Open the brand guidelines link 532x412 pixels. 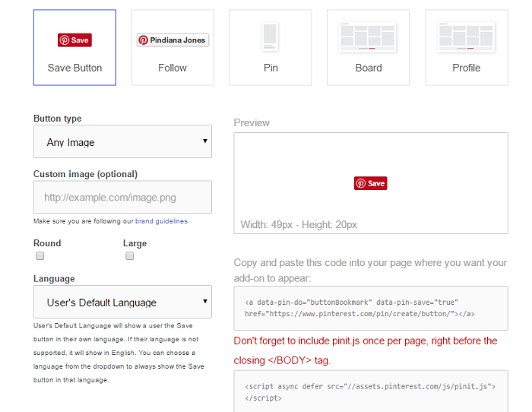(x=161, y=221)
